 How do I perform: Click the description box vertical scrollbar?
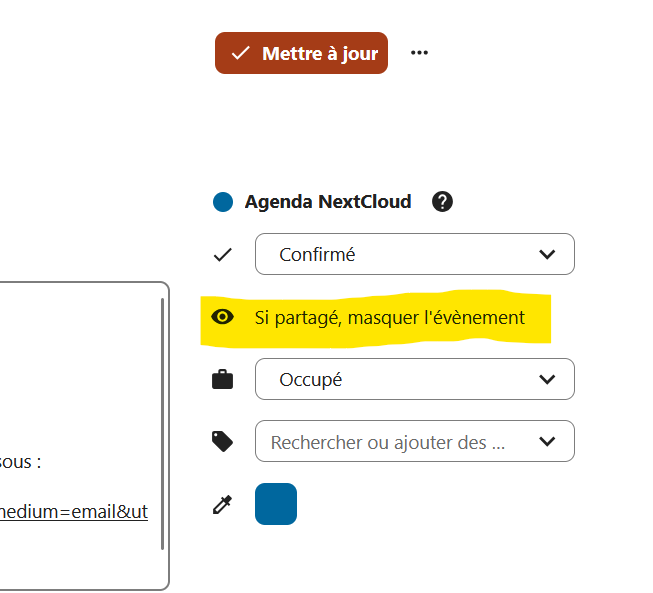pos(162,420)
